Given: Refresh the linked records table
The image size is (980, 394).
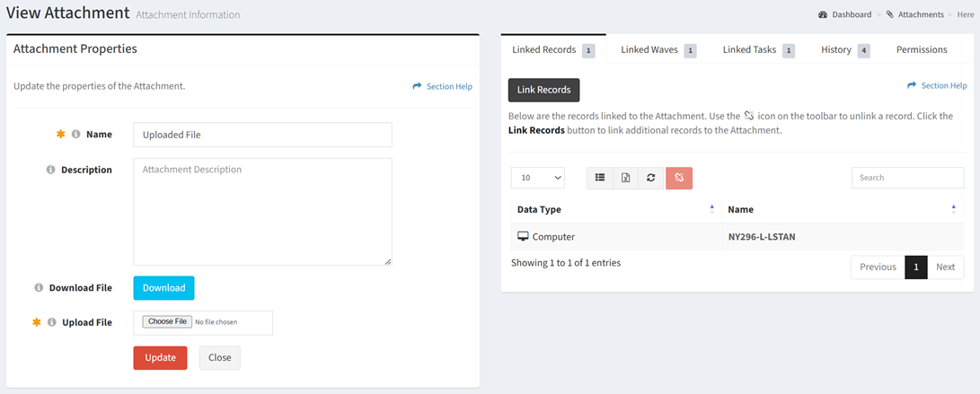Looking at the screenshot, I should coord(650,178).
